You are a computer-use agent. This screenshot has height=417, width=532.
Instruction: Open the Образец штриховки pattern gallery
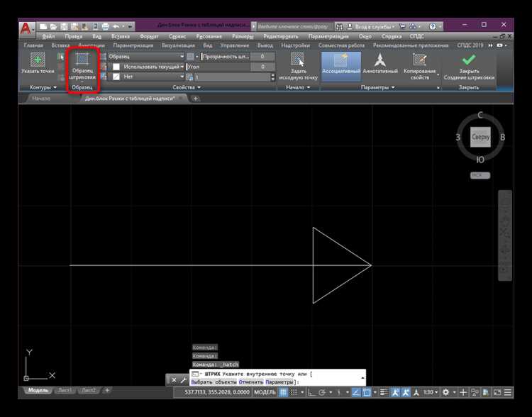click(x=82, y=66)
